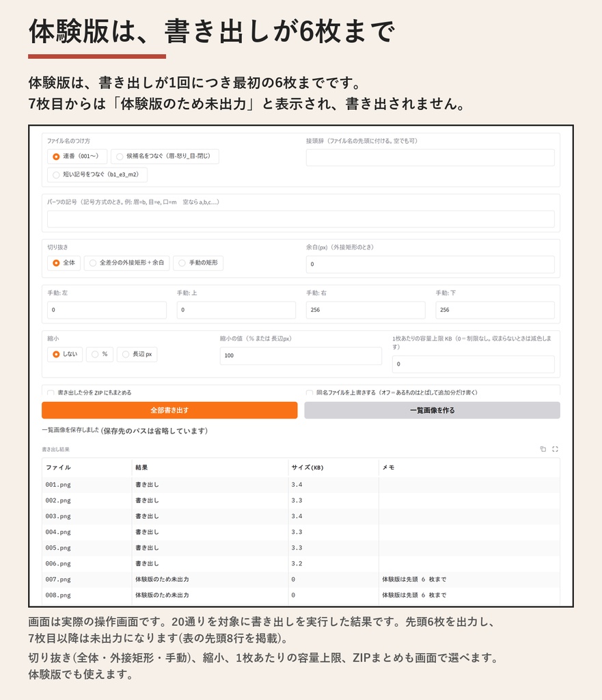Viewport: 602px width, 700px height.
Task: Choose 全差分の外接矩形+余白 crop option
Action: pos(126,263)
